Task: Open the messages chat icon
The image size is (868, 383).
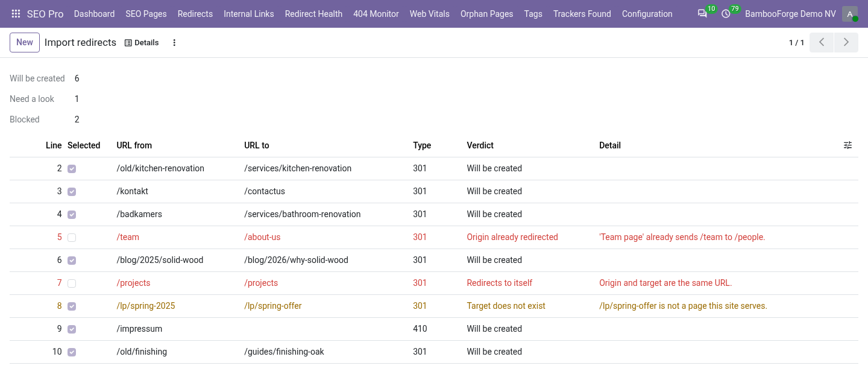Action: click(702, 14)
